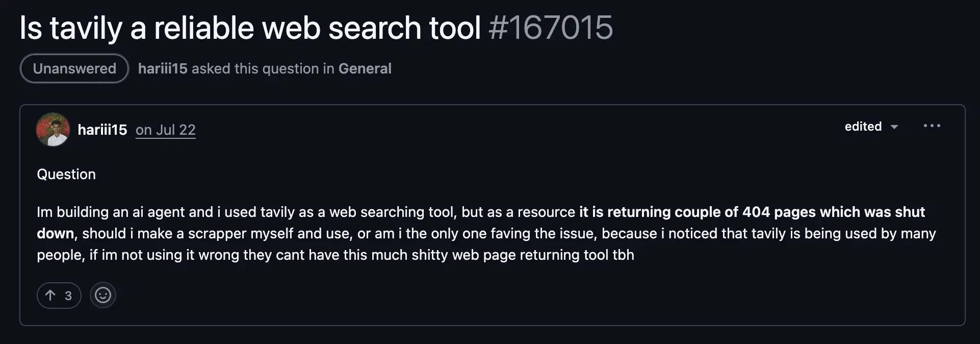Toggle the Unanswered filter badge
This screenshot has height=344, width=980.
tap(73, 68)
